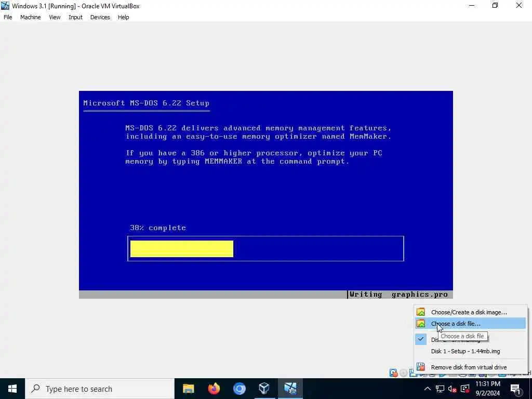The height and width of the screenshot is (399, 532).
Task: Click the MS-DOS setup progress bar
Action: pos(265,249)
